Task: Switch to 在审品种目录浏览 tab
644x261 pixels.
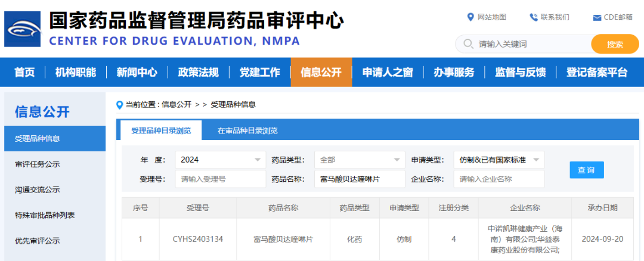Action: click(247, 131)
